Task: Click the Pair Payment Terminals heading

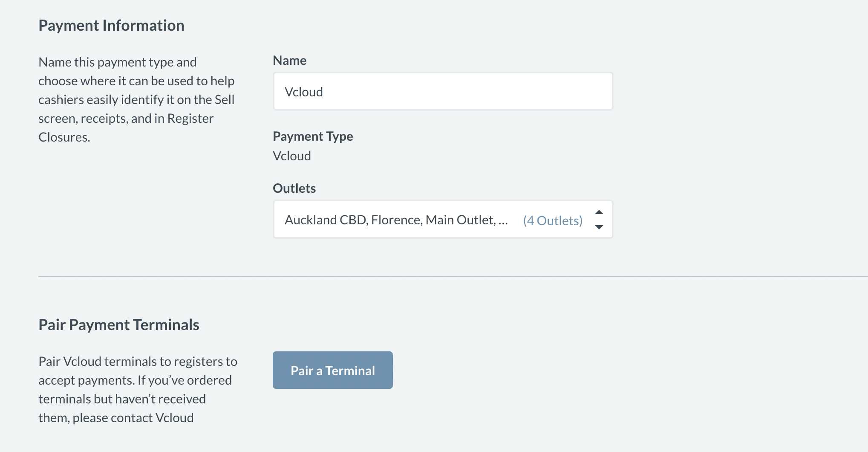Action: [x=119, y=325]
